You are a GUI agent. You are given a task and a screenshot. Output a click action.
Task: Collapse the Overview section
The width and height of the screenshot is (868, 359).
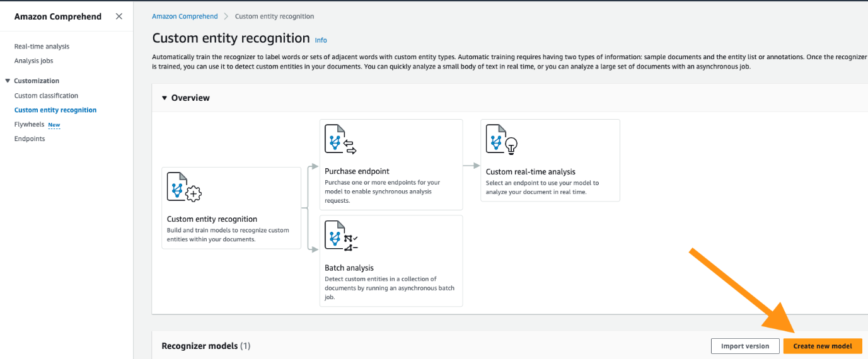click(165, 98)
